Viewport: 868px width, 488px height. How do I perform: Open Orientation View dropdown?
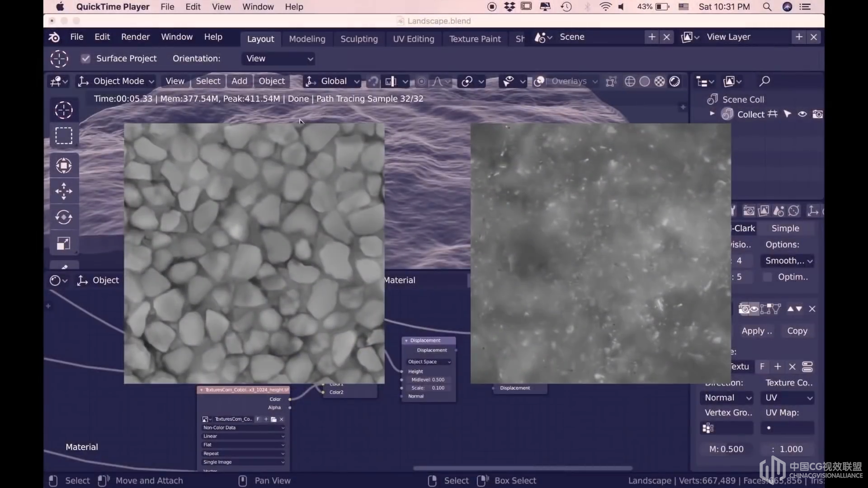pos(279,58)
